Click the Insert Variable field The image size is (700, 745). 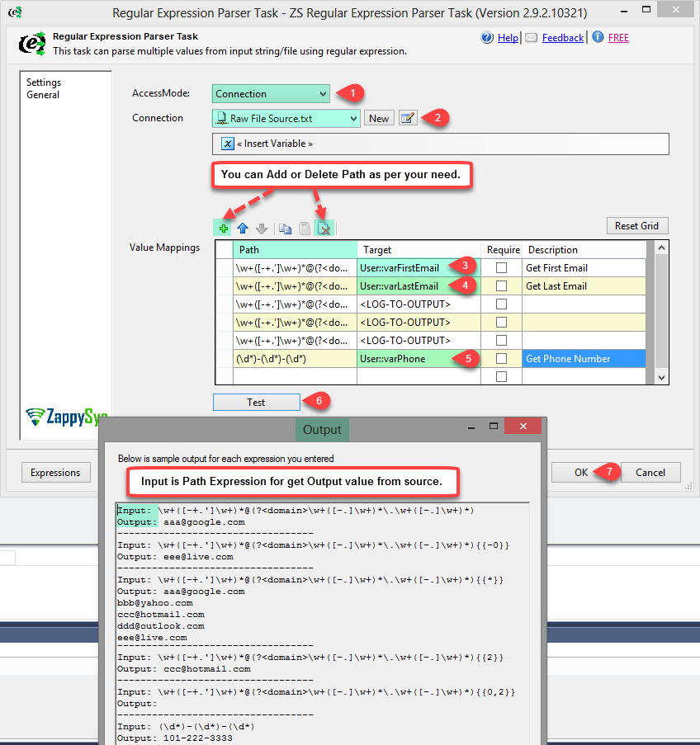coord(440,144)
